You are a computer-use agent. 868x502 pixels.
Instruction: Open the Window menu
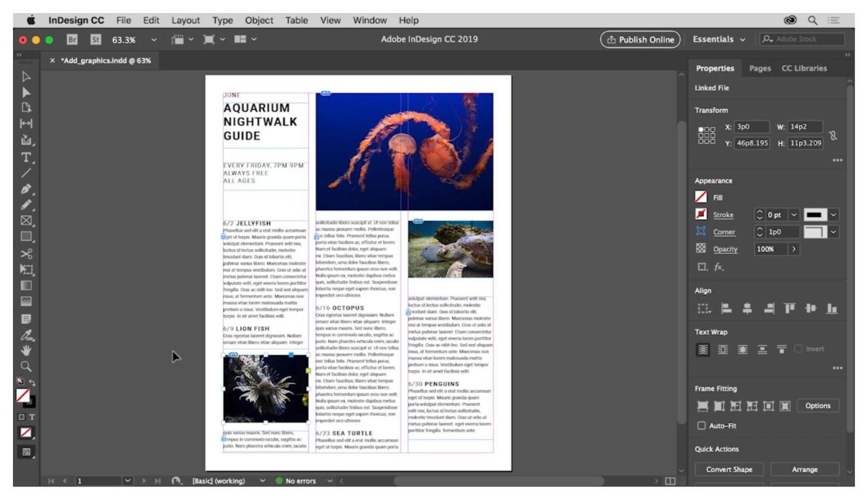tap(370, 20)
